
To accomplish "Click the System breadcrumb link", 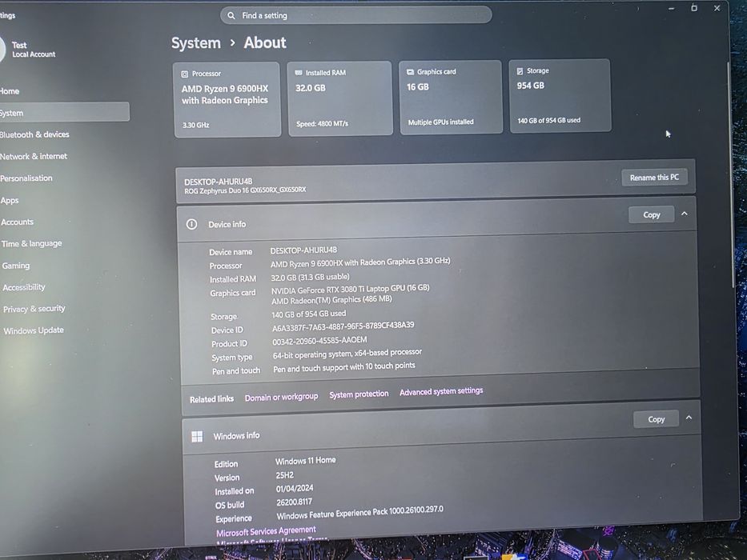I will click(196, 43).
